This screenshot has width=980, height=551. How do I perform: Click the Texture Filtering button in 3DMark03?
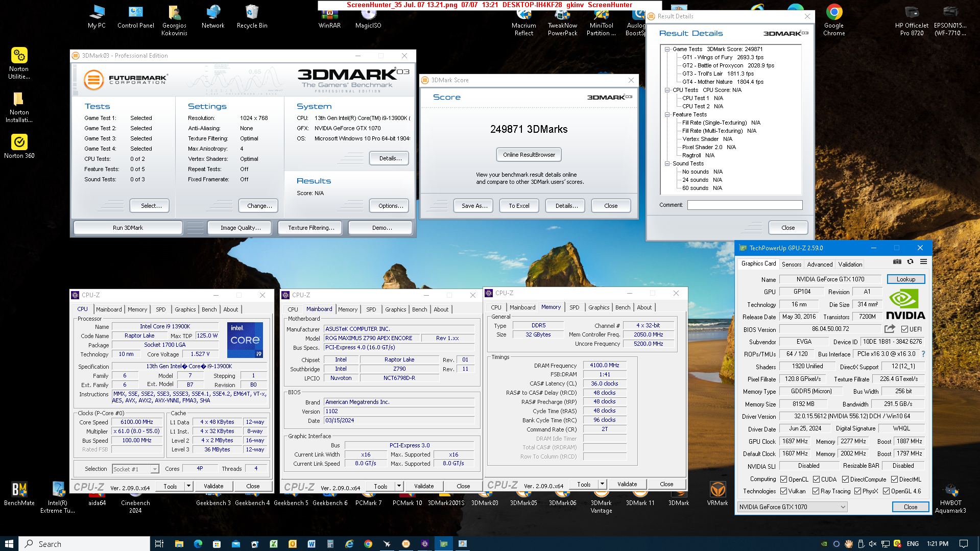pos(311,228)
